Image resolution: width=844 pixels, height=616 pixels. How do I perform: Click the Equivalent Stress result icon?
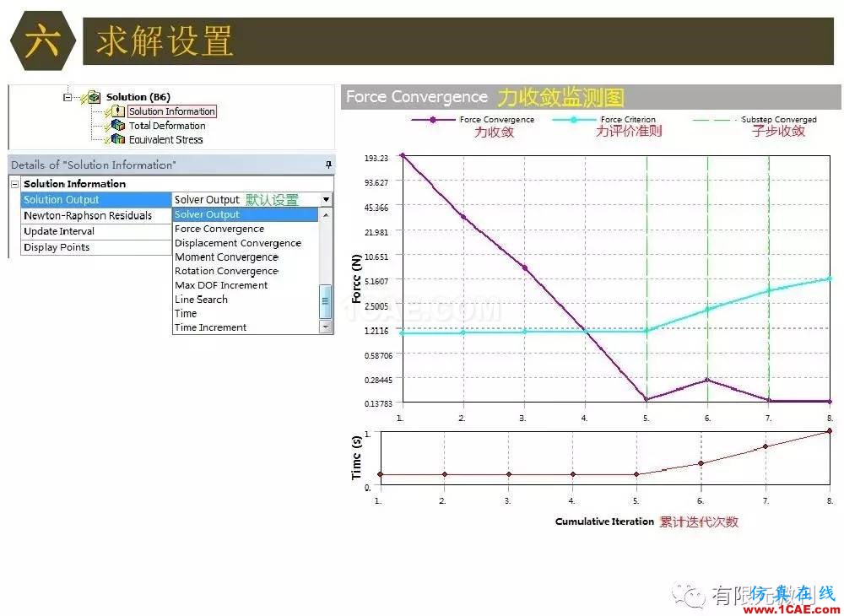[118, 139]
